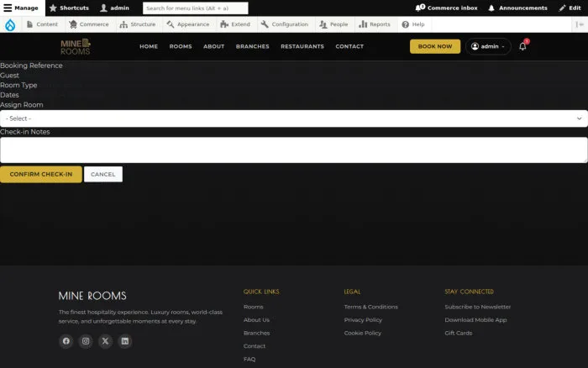This screenshot has height=368, width=588.
Task: Open the X (Twitter) social icon
Action: coord(105,341)
